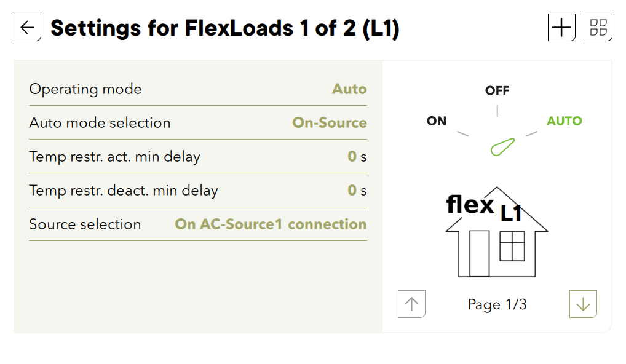Click the previous page up arrow
Screen dimensions: 626x364
click(412, 304)
